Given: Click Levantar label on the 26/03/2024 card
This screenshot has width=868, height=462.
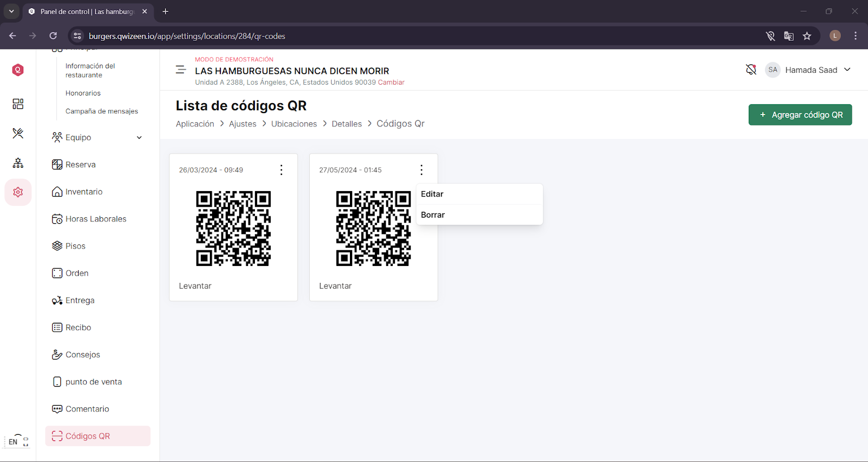Looking at the screenshot, I should (195, 286).
